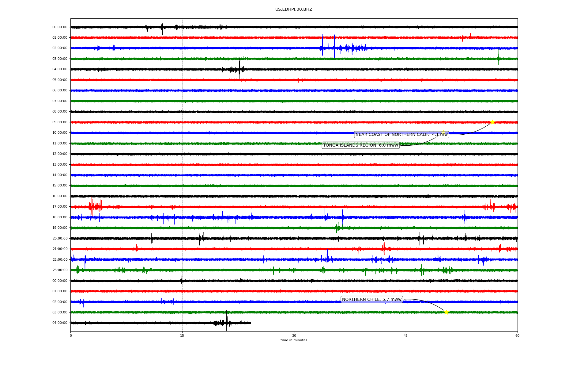Click the 15:00:00 time label

(60, 186)
